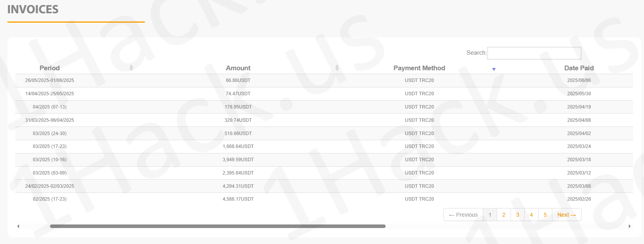
Task: Click the horizontal scrollbar left arrow
Action: coord(18,226)
